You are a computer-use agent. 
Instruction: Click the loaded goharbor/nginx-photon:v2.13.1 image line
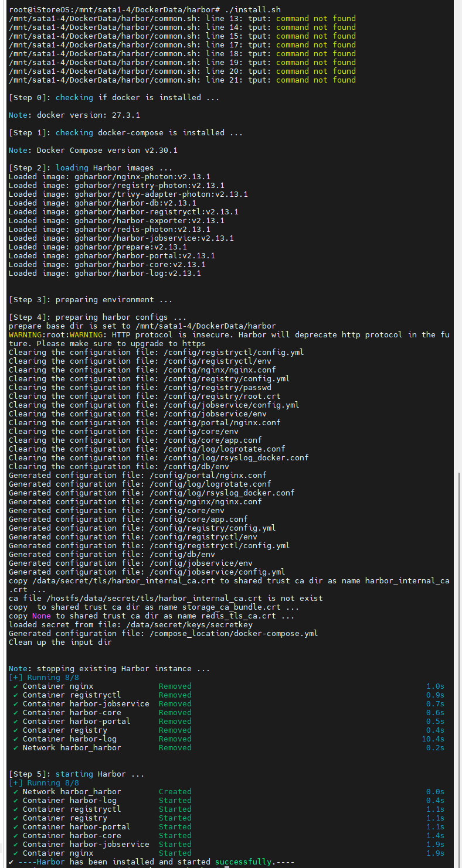[x=109, y=176]
